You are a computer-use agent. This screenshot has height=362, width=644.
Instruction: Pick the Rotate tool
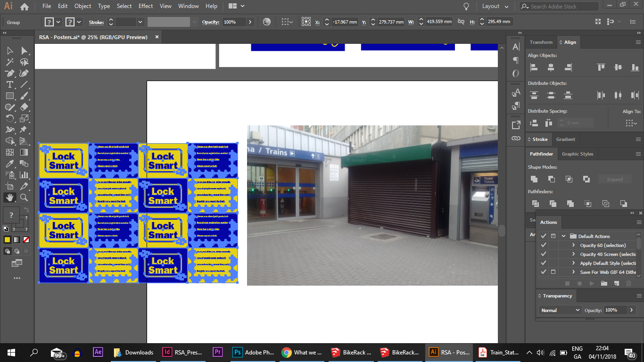click(10, 118)
